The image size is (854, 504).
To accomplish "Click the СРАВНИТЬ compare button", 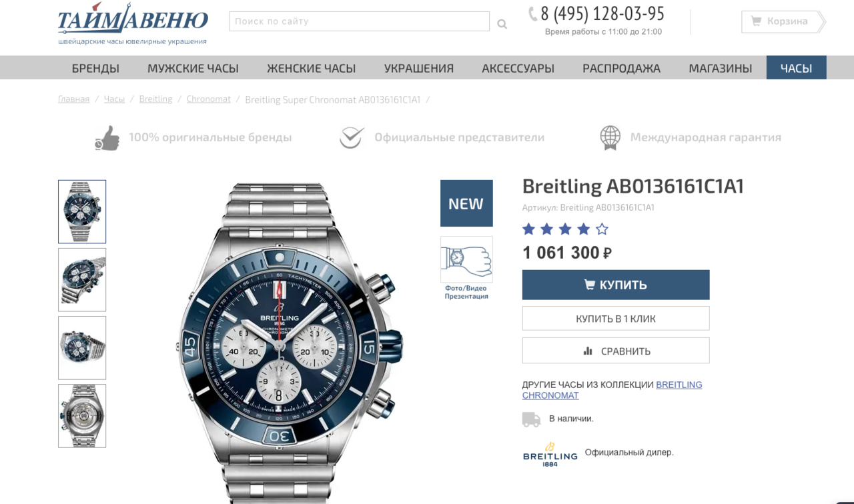I will (616, 351).
